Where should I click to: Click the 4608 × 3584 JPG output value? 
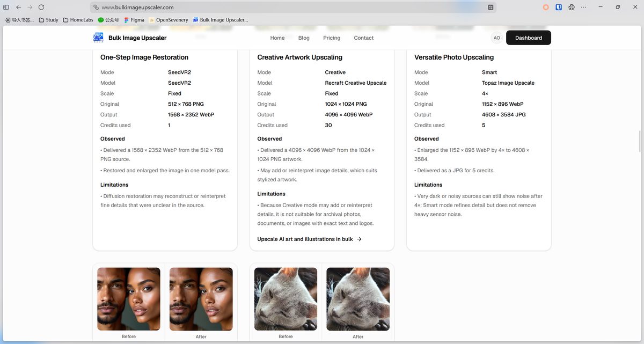(x=504, y=115)
